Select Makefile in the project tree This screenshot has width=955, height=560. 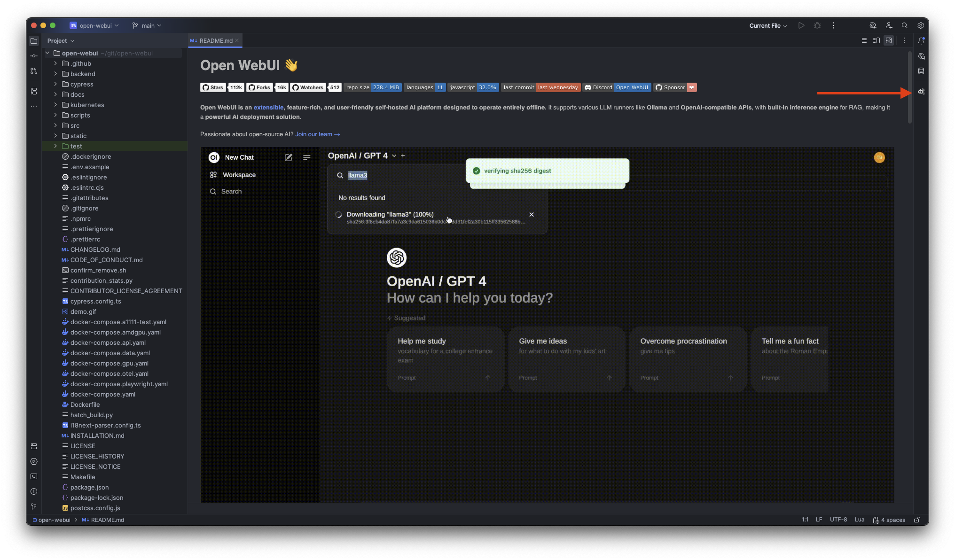(x=83, y=477)
